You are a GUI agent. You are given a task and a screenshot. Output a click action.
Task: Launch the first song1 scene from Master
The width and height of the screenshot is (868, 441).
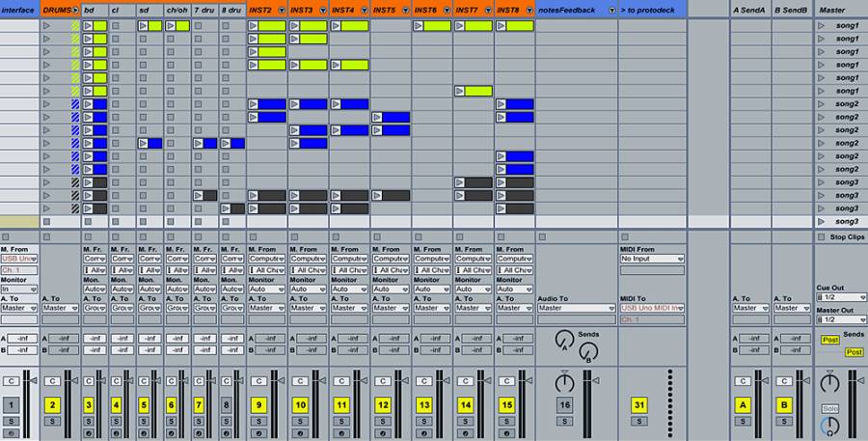click(822, 26)
